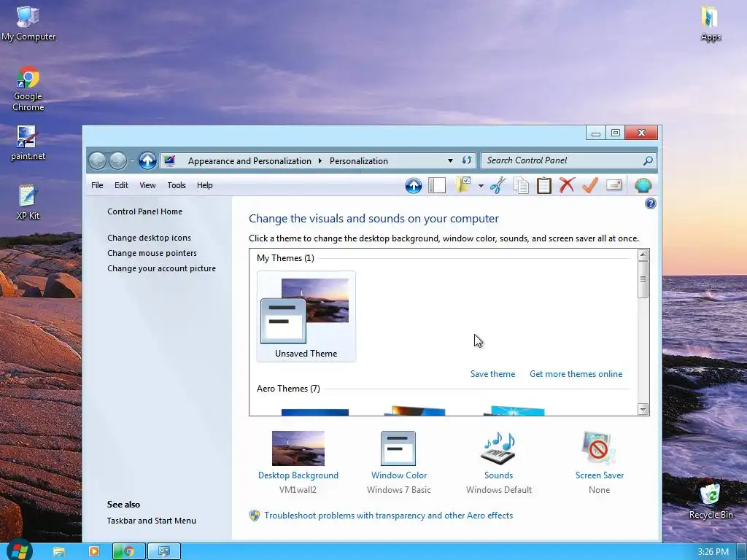
Task: Open the dropdown arrow next to folder options
Action: [481, 186]
